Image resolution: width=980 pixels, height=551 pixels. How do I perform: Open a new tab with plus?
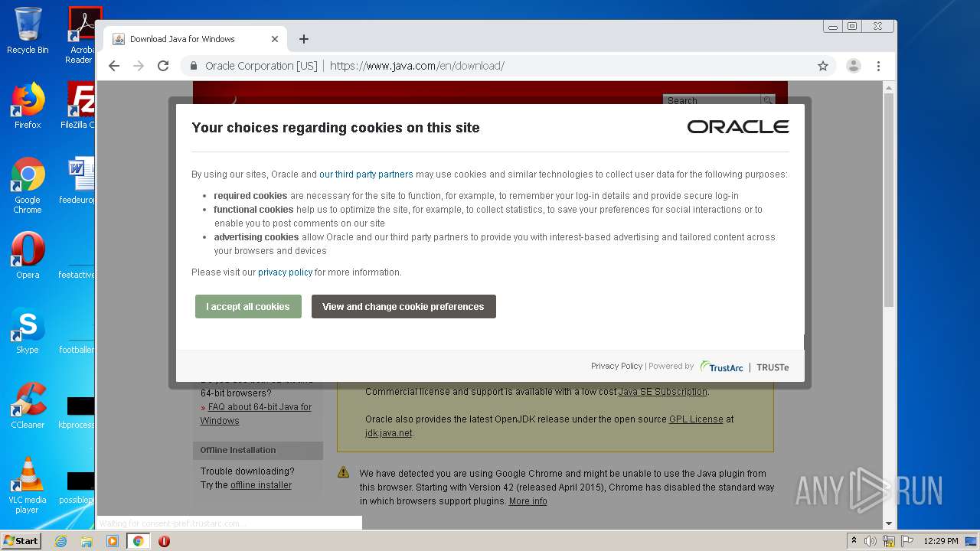tap(304, 39)
